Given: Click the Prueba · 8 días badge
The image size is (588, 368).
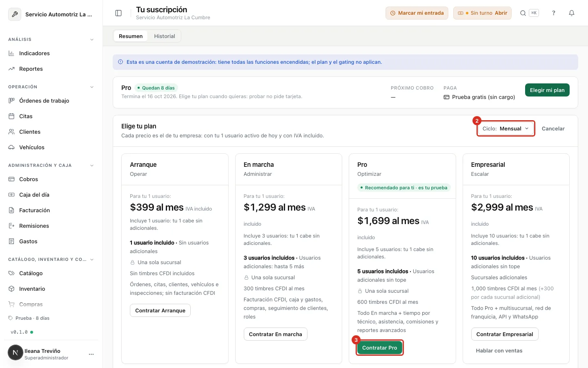Looking at the screenshot, I should 29,318.
